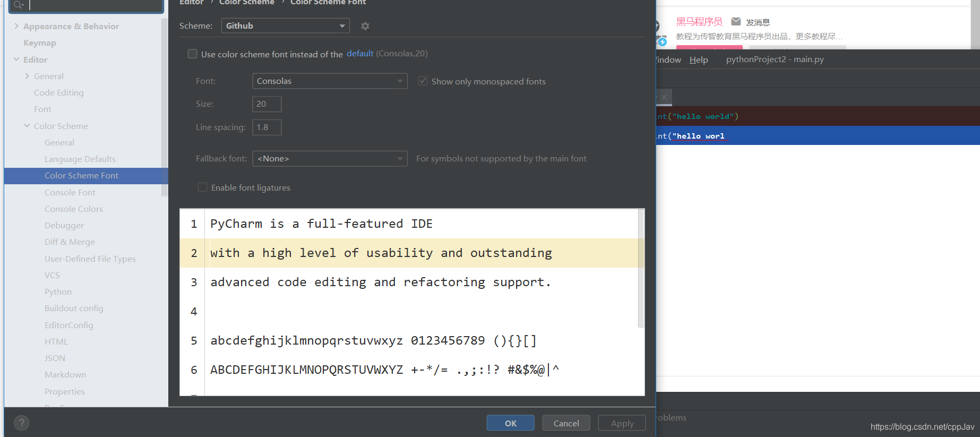Click the Apply button

click(x=622, y=423)
